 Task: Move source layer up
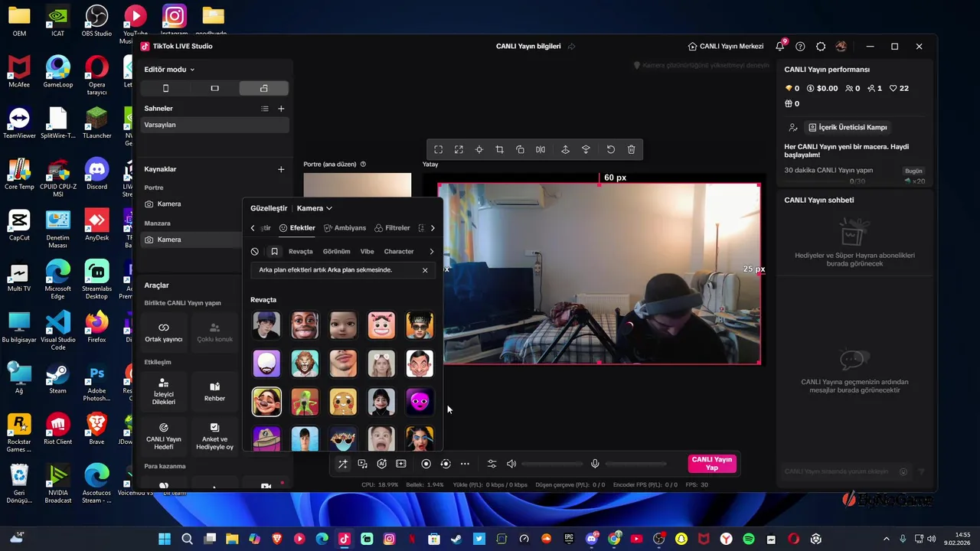566,150
